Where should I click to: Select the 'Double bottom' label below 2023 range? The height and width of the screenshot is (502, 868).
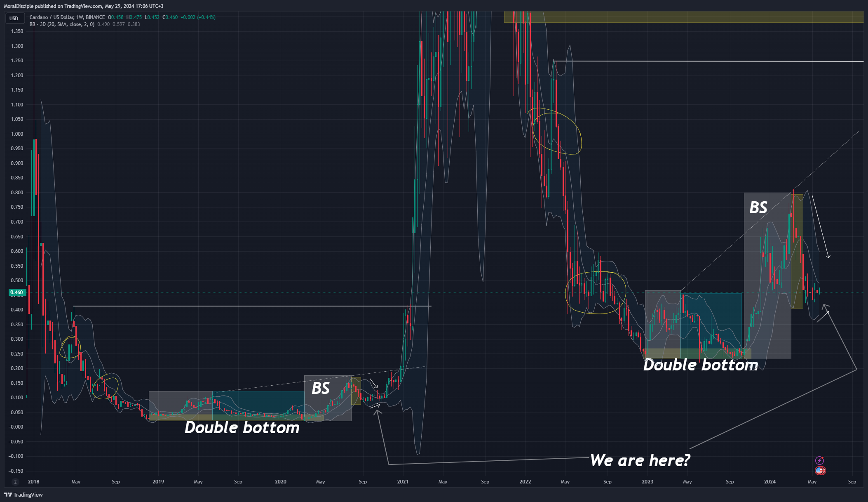click(x=701, y=365)
